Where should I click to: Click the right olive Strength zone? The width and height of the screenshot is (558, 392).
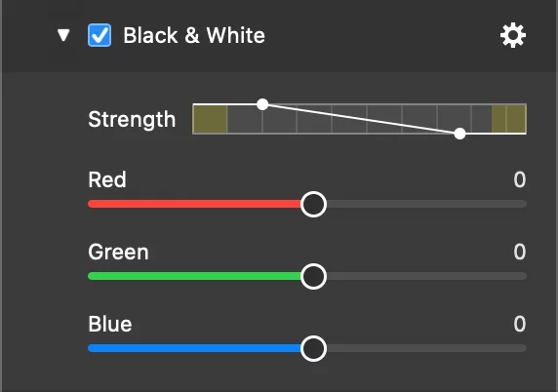click(508, 119)
